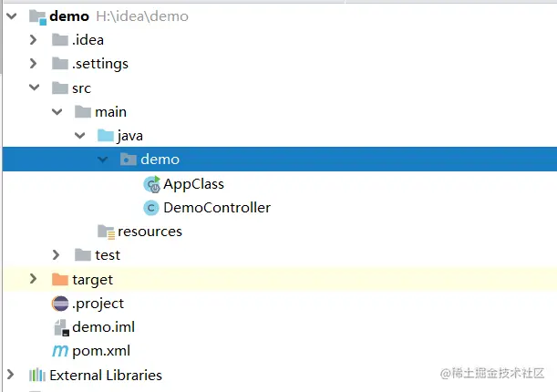Click the External Libraries icon
Image resolution: width=557 pixels, height=392 pixels.
pyautogui.click(x=37, y=375)
